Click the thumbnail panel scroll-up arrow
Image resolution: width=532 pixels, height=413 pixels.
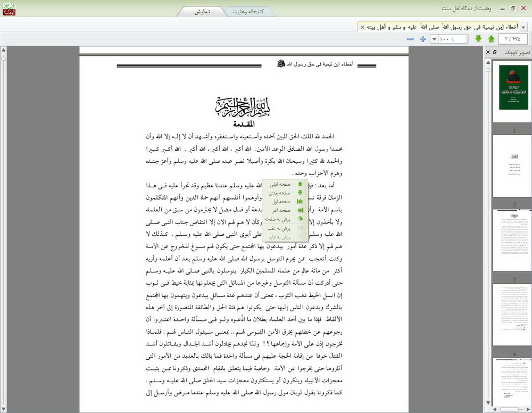point(488,62)
